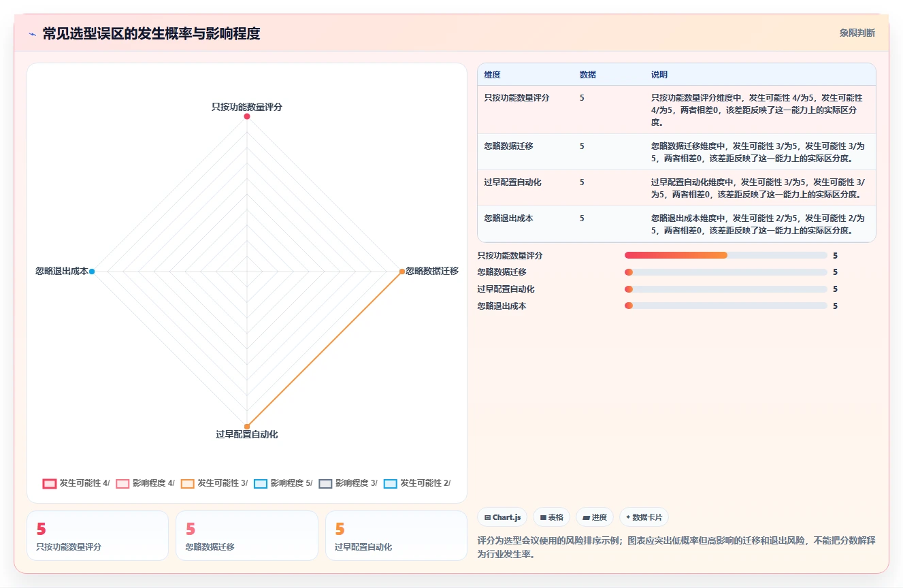Viewport: 903px width, 588px height.
Task: Click the 表格 tag
Action: (551, 517)
